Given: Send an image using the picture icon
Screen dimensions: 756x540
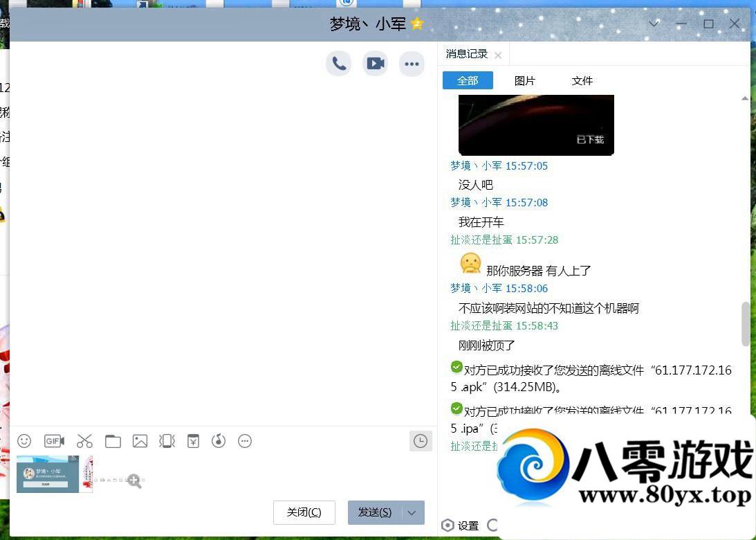Looking at the screenshot, I should tap(140, 441).
